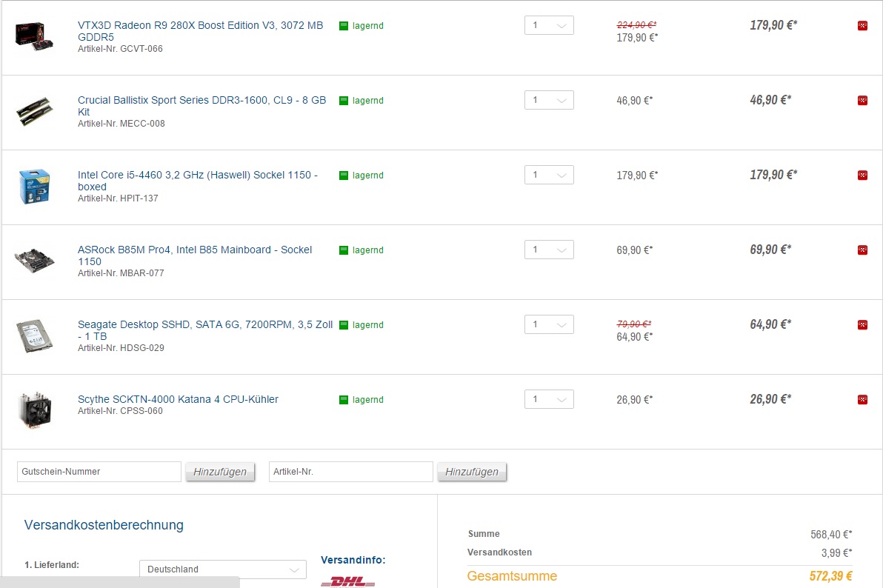Open Scythe SCKTN-4000 Katana 4 link
This screenshot has width=883, height=588.
178,399
